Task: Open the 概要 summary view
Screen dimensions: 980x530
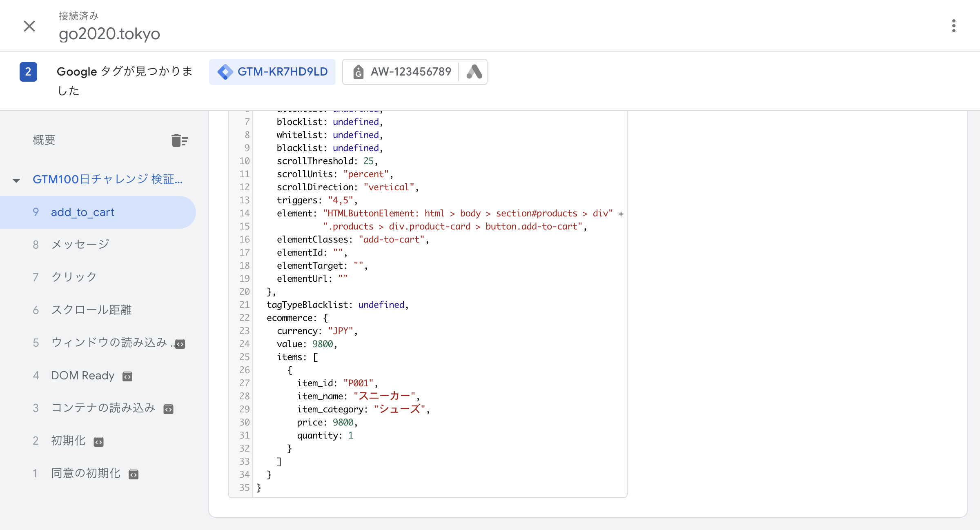Action: (x=44, y=140)
